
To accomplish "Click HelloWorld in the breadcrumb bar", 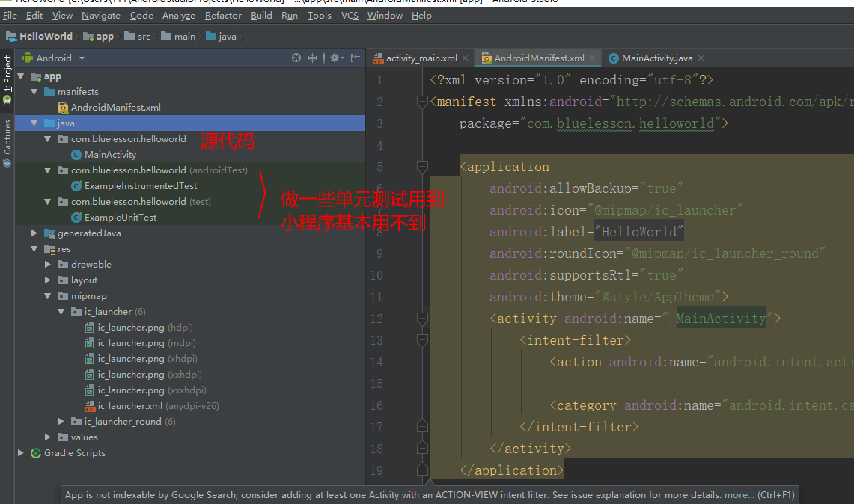I will [x=39, y=37].
